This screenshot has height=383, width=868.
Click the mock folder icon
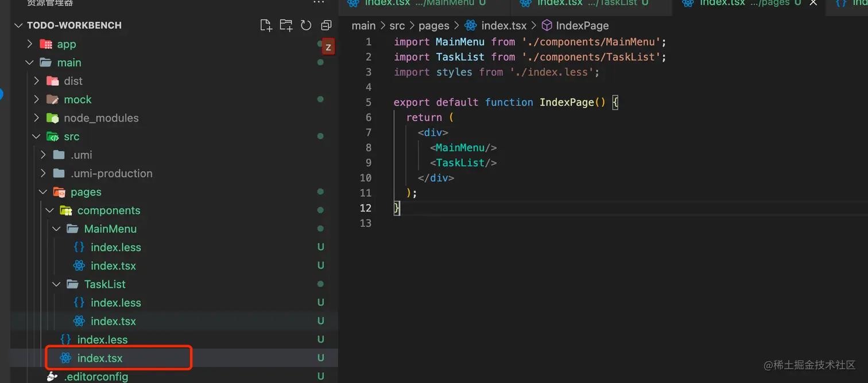(x=52, y=99)
